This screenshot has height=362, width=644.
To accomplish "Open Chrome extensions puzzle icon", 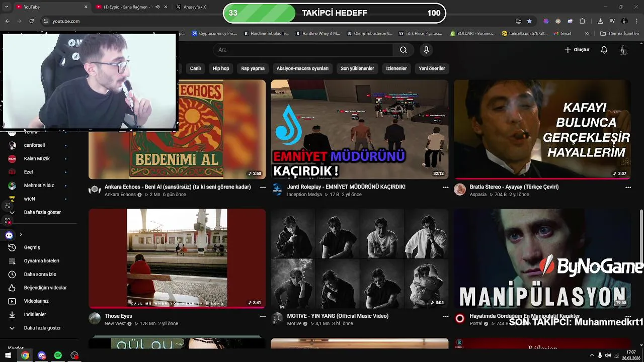I will (x=583, y=21).
